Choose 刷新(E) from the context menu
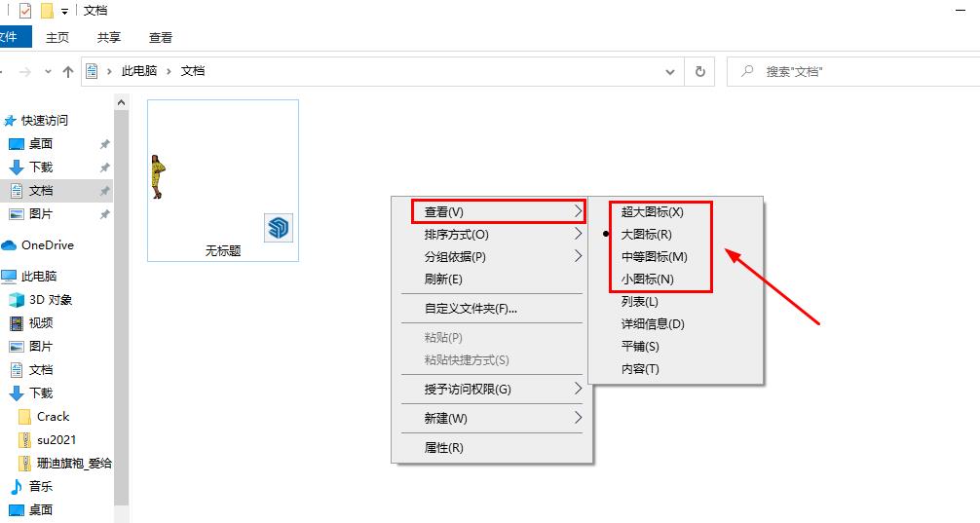Image resolution: width=980 pixels, height=523 pixels. [492, 280]
